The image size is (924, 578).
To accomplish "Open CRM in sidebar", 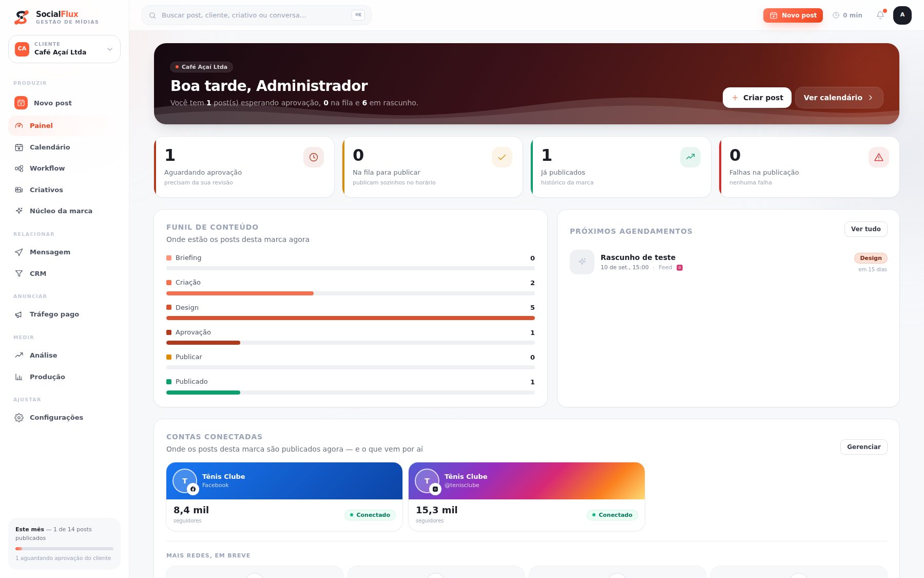I will 64,274.
